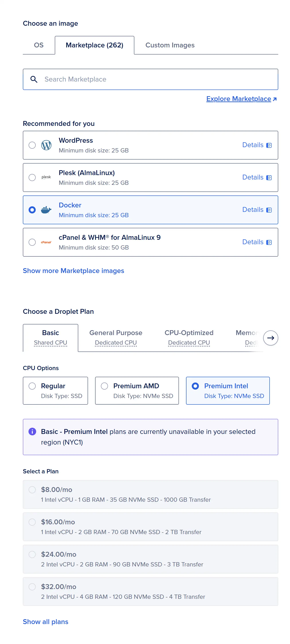Click the $24.00/mo price text
The height and width of the screenshot is (644, 290).
59,554
